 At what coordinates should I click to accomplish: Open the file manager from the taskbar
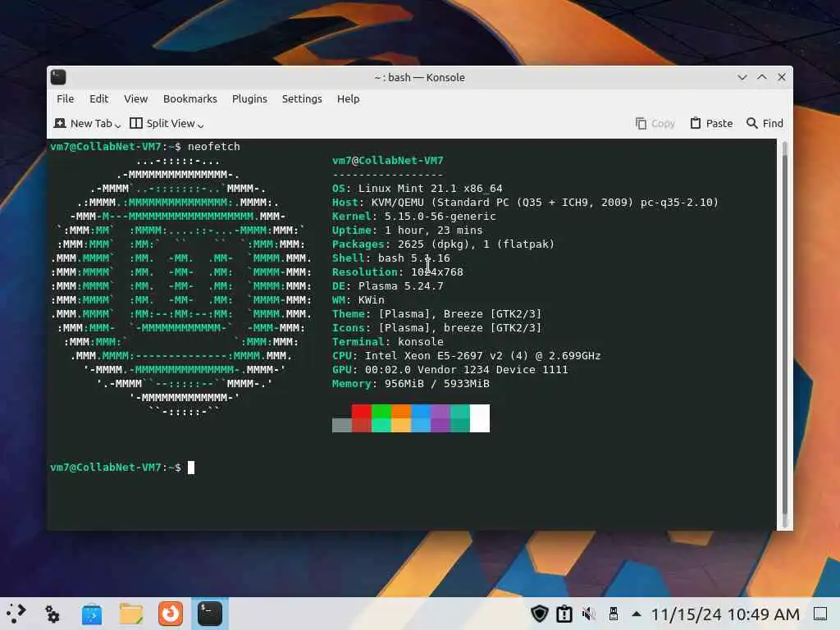coord(131,614)
